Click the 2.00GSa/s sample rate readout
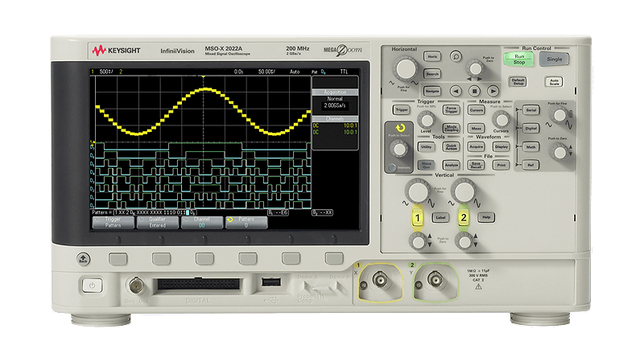 coord(335,105)
